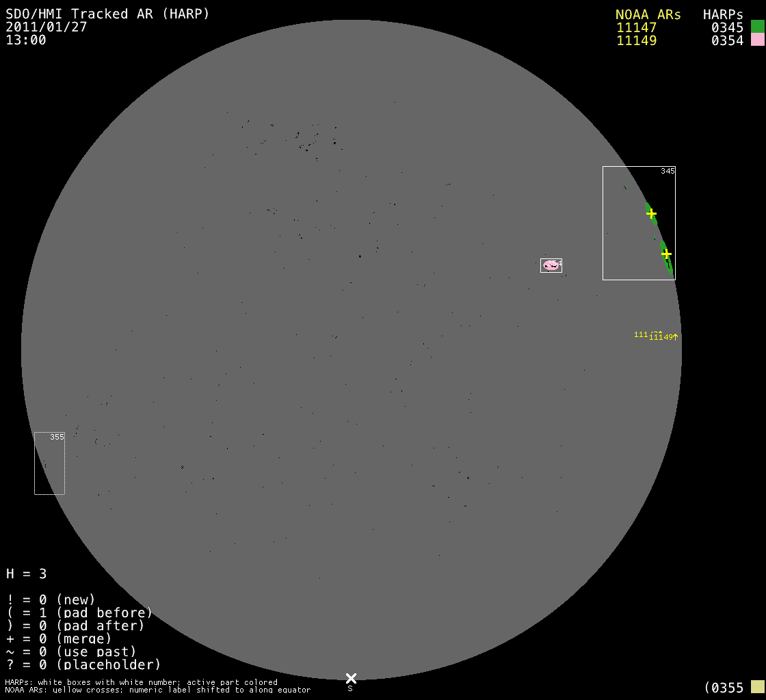Click the yellow arrow beside the 11149 equator label
This screenshot has height=700, width=766.
(x=675, y=336)
